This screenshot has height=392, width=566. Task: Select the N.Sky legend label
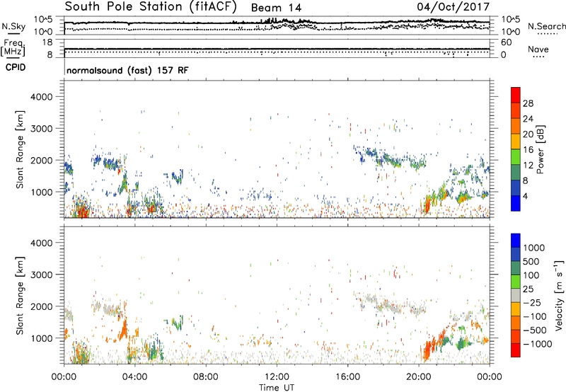click(x=13, y=26)
